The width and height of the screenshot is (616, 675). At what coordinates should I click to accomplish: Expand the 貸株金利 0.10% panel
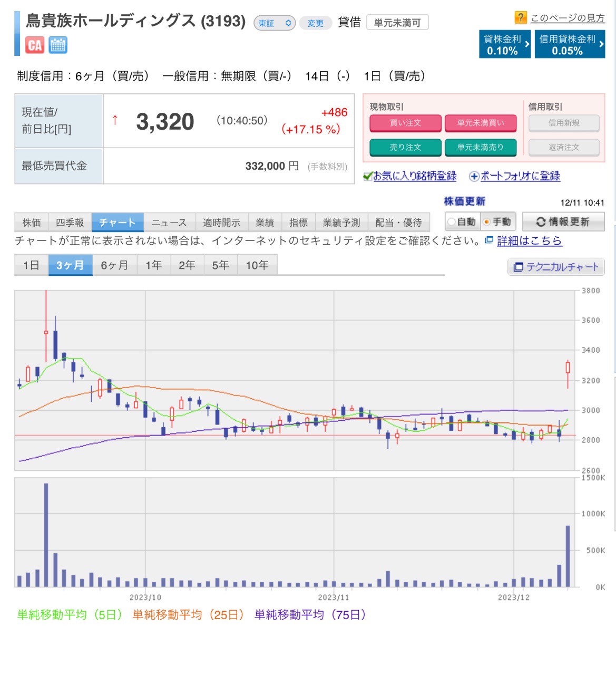pyautogui.click(x=505, y=44)
